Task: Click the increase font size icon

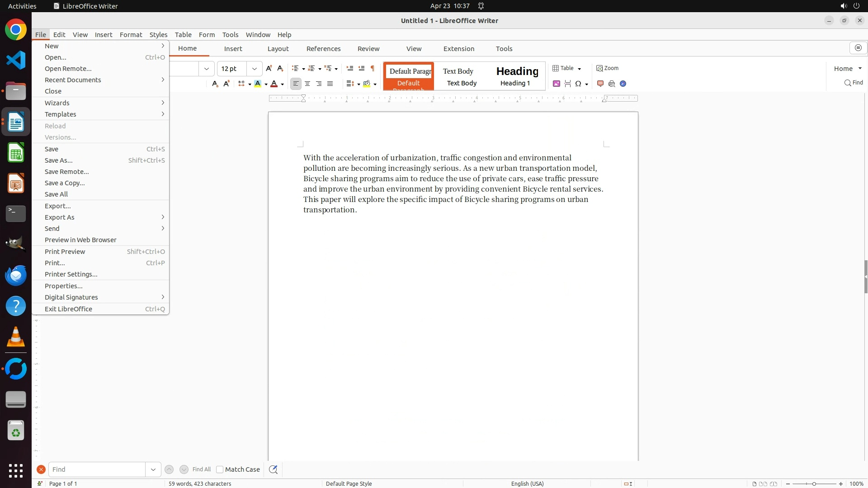Action: (269, 68)
